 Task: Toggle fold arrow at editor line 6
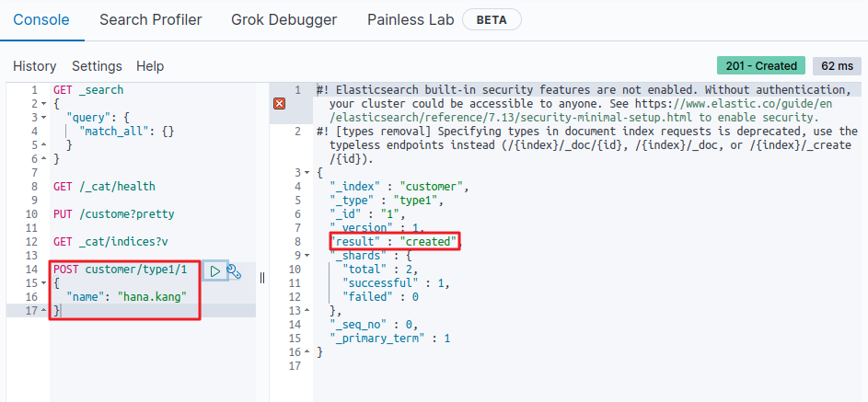click(x=43, y=159)
